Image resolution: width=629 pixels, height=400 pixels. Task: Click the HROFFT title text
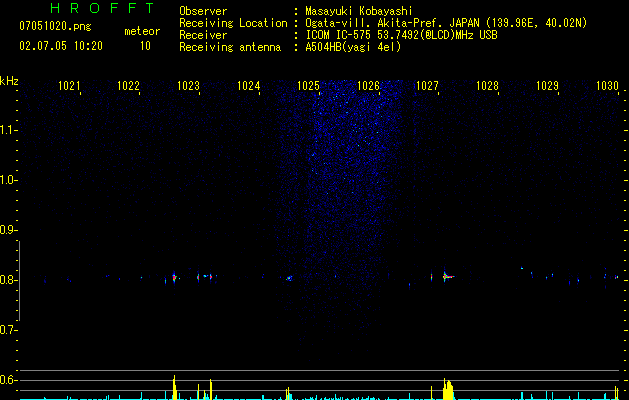pos(103,8)
